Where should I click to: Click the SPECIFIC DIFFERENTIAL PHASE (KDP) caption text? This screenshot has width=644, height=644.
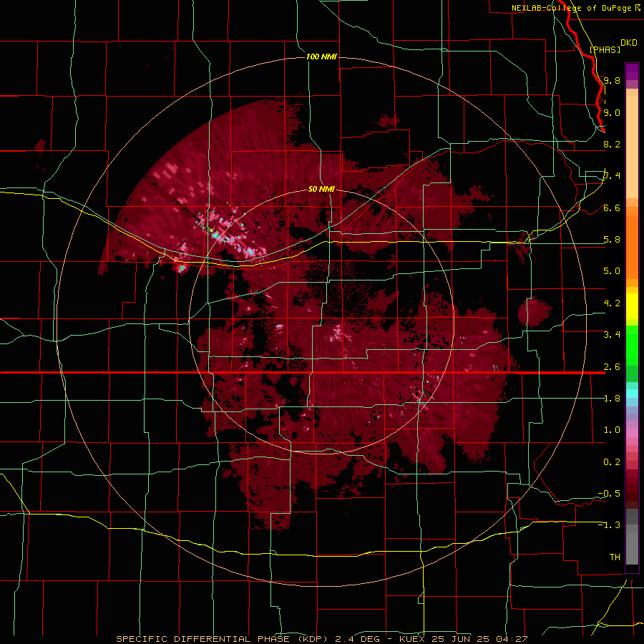click(221, 639)
